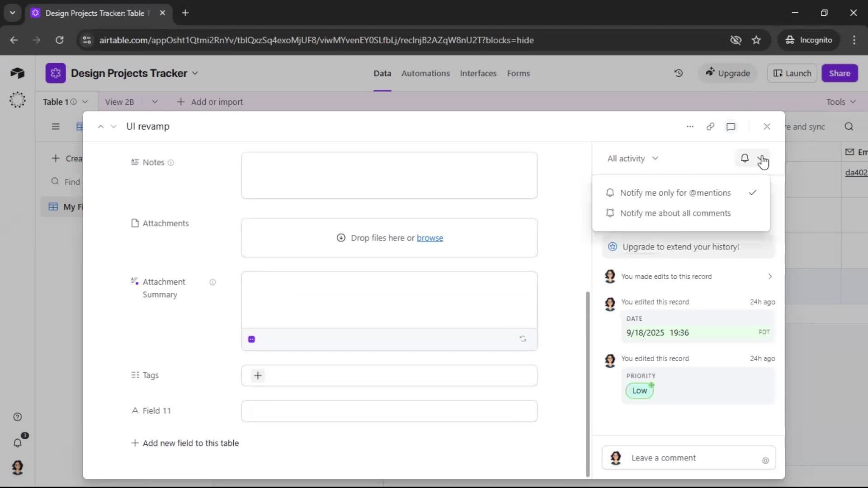Click Add or import table
The height and width of the screenshot is (488, 868).
click(x=210, y=102)
